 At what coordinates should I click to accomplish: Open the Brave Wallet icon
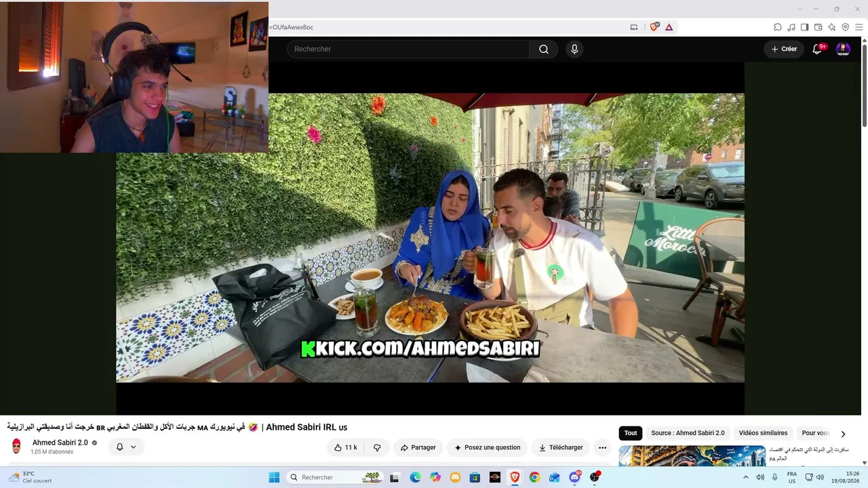point(818,27)
